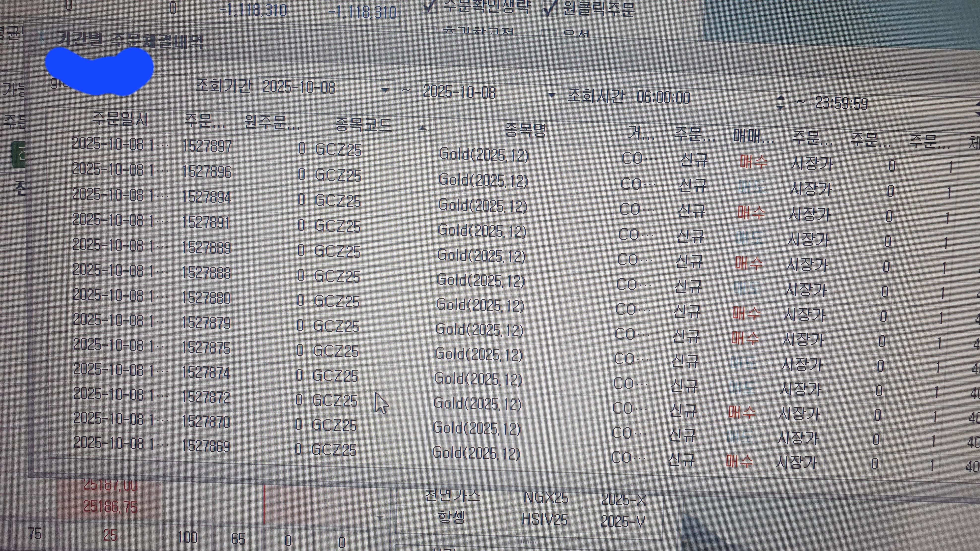Click 시장가 in order 1527889 row
Viewport: 980px width, 551px height.
(x=807, y=265)
